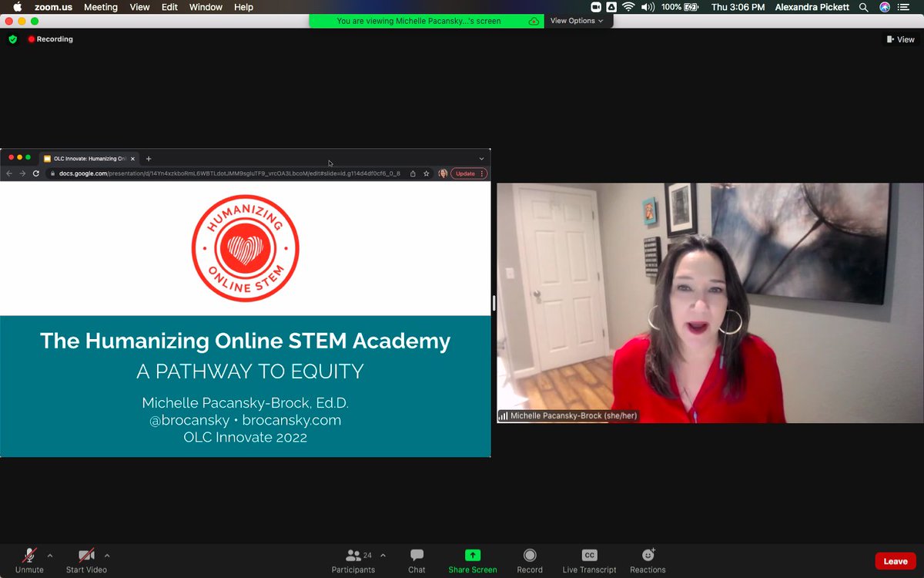Click the presenter name Michelle Pacansky-Brock, Ed.D.

coord(246,403)
